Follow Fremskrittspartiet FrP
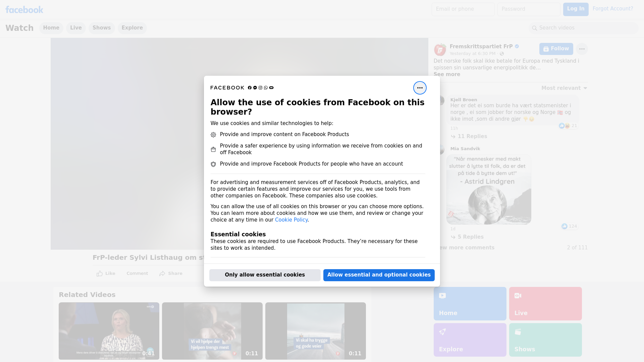Viewport: 644px width, 362px height. pos(556,49)
